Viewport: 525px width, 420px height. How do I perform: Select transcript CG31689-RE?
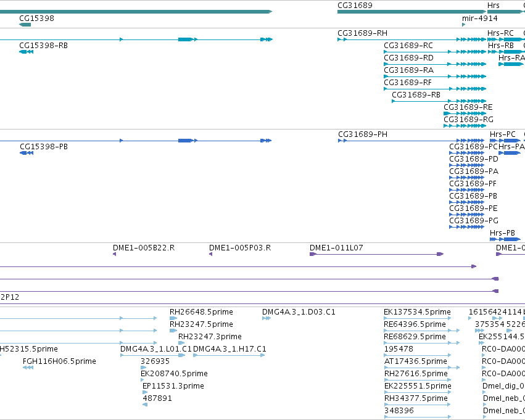(468, 107)
